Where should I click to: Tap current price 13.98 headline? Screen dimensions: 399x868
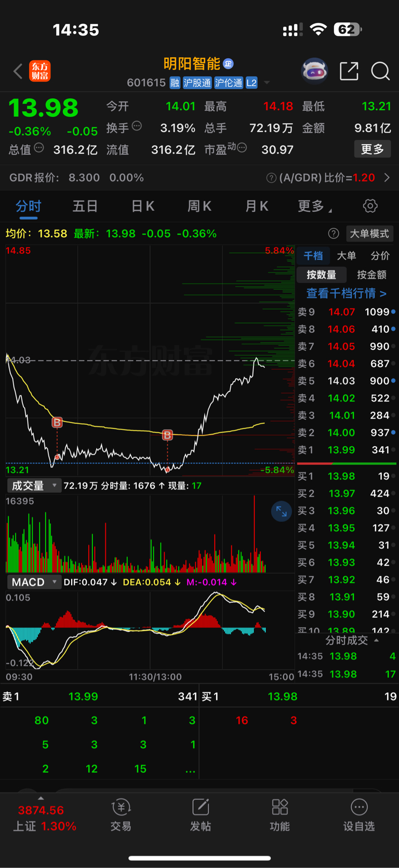tap(43, 108)
